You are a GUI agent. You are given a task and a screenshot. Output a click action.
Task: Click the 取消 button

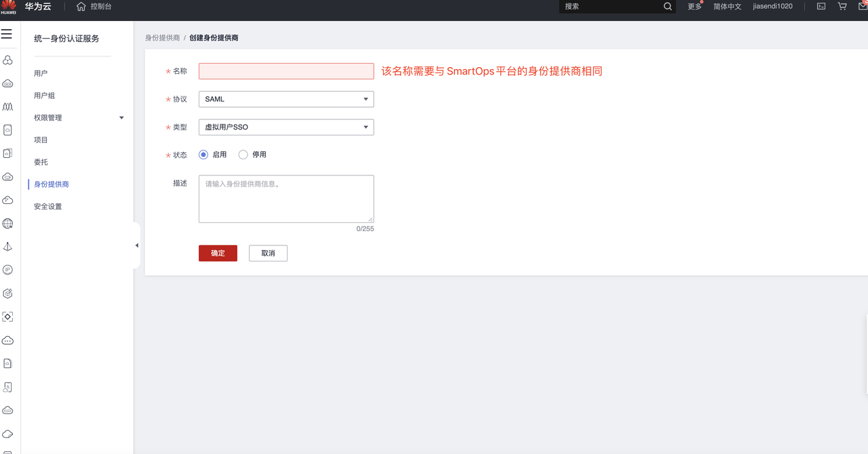coord(268,253)
